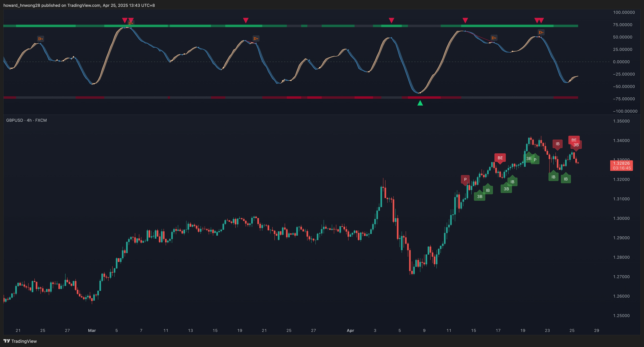Click the green up-triangle buy signal in oscillator
The height and width of the screenshot is (347, 644).
420,103
